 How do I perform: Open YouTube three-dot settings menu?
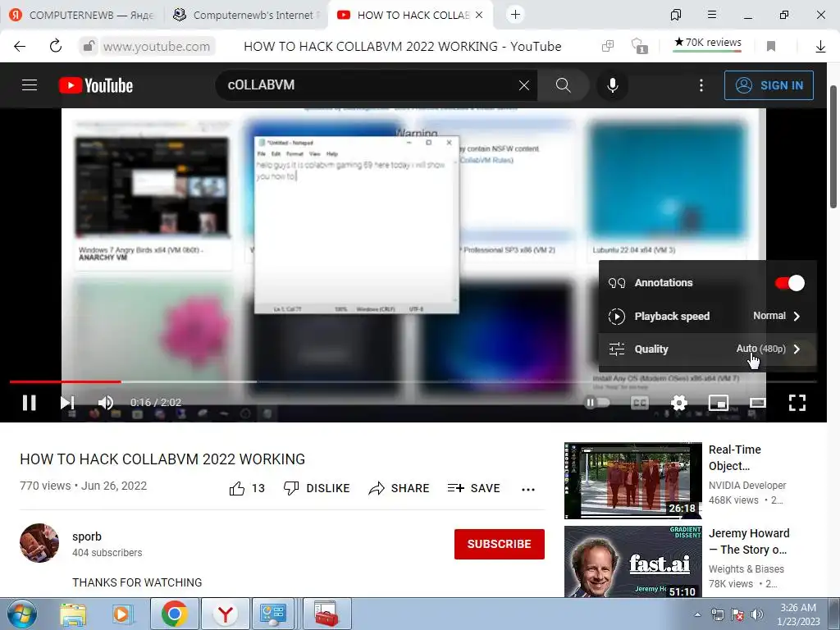coord(701,85)
